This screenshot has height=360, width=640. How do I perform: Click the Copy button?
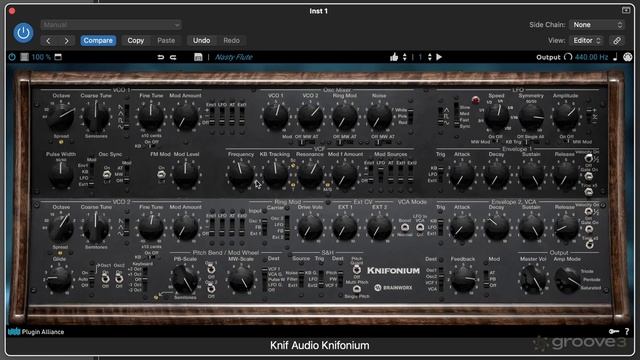tap(136, 40)
